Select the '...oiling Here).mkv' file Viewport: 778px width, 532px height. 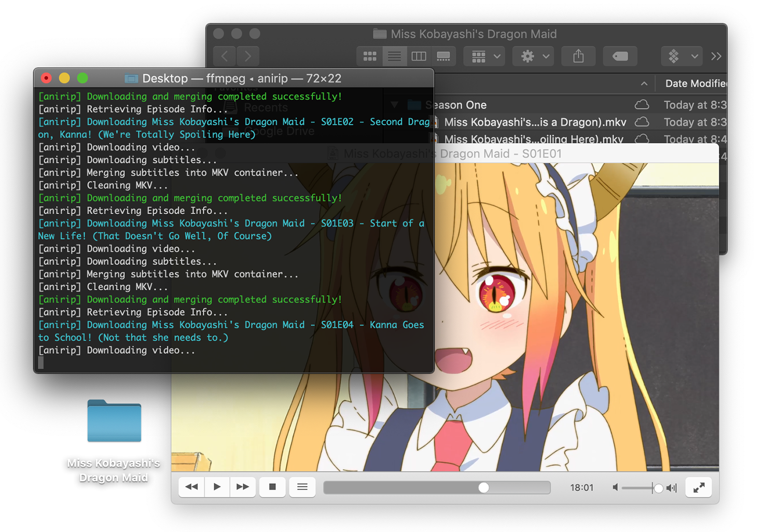tap(534, 139)
